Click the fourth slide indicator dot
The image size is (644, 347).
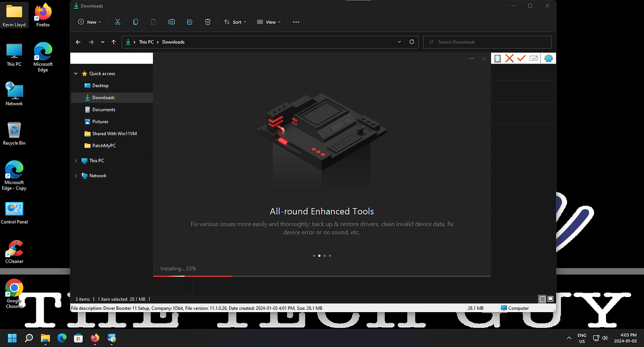(x=330, y=255)
